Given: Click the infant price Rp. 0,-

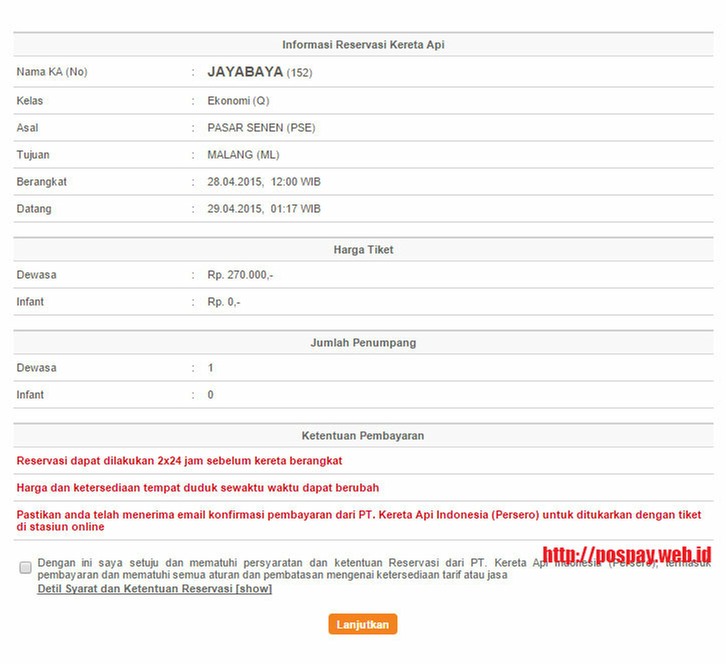Looking at the screenshot, I should point(223,302).
